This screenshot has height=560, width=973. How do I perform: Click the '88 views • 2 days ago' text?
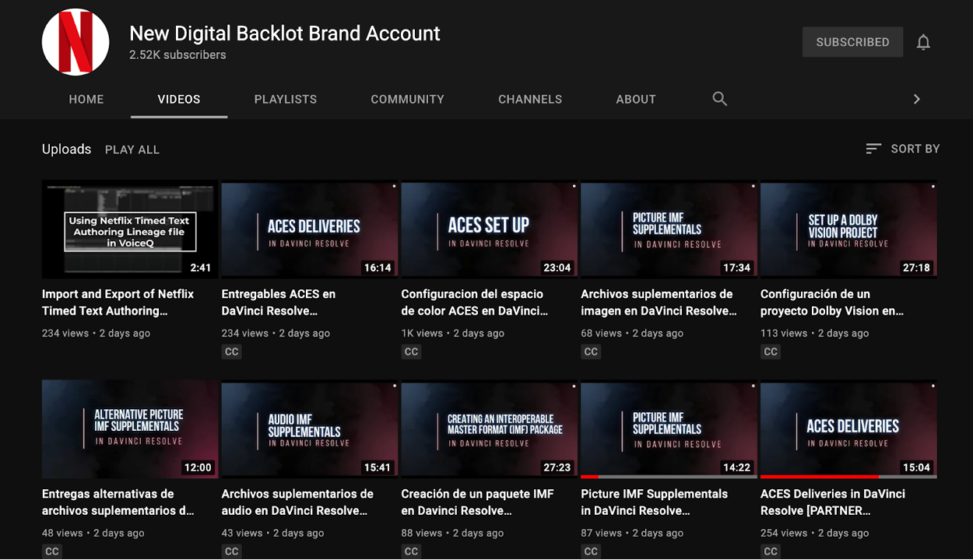click(x=453, y=533)
